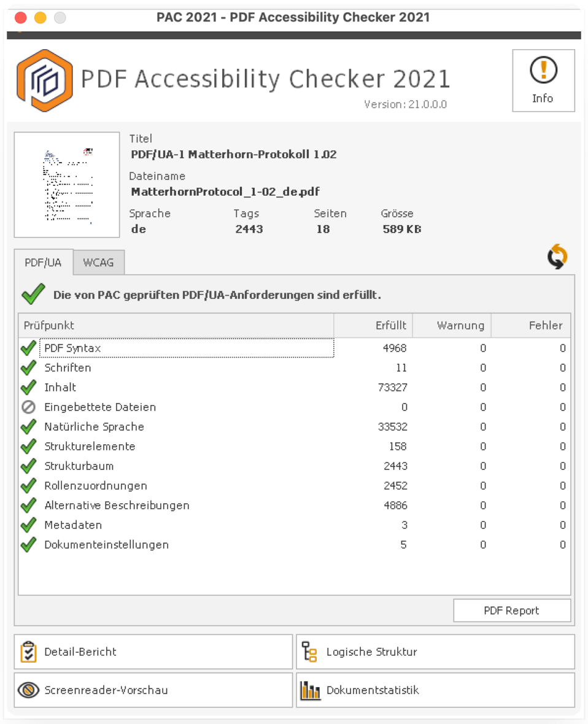The image size is (588, 724).
Task: Click the document preview thumbnail
Action: (x=66, y=184)
